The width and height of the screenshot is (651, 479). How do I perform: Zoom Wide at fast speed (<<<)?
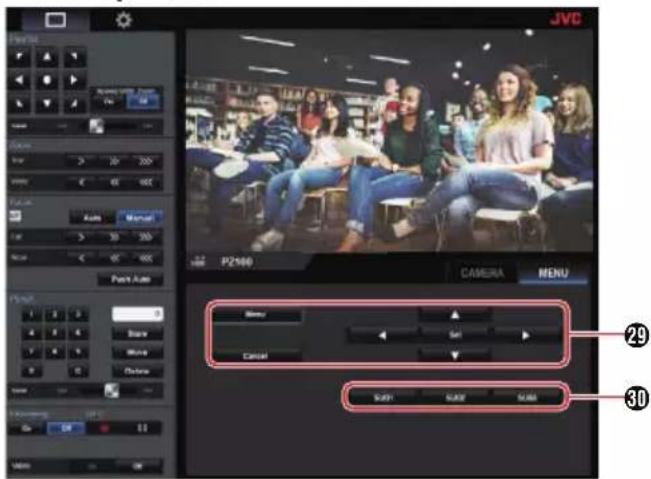(x=146, y=182)
